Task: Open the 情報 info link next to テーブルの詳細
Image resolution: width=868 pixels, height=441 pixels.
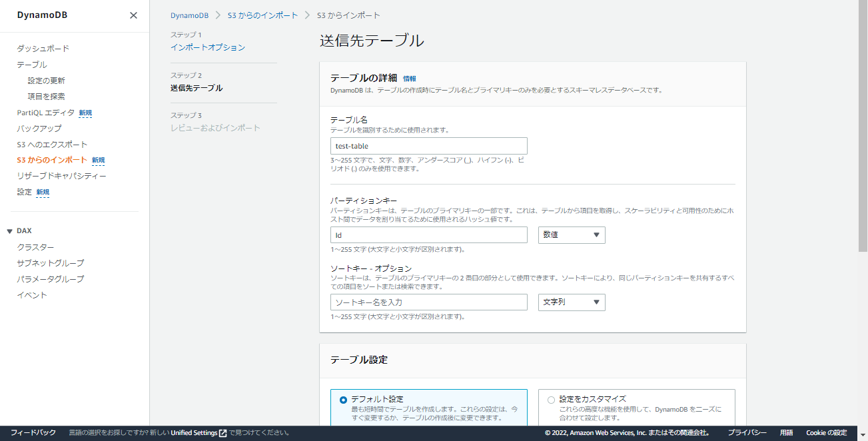Action: [408, 78]
